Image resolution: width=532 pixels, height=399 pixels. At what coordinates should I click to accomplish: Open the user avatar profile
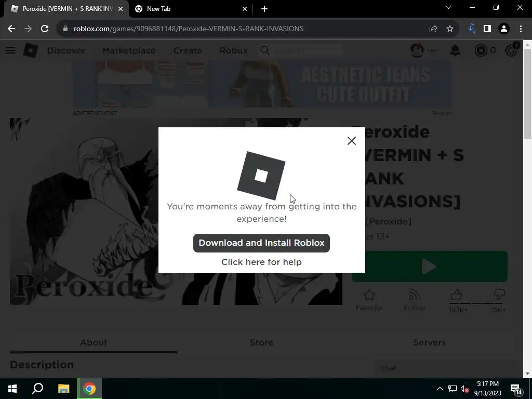tap(417, 50)
